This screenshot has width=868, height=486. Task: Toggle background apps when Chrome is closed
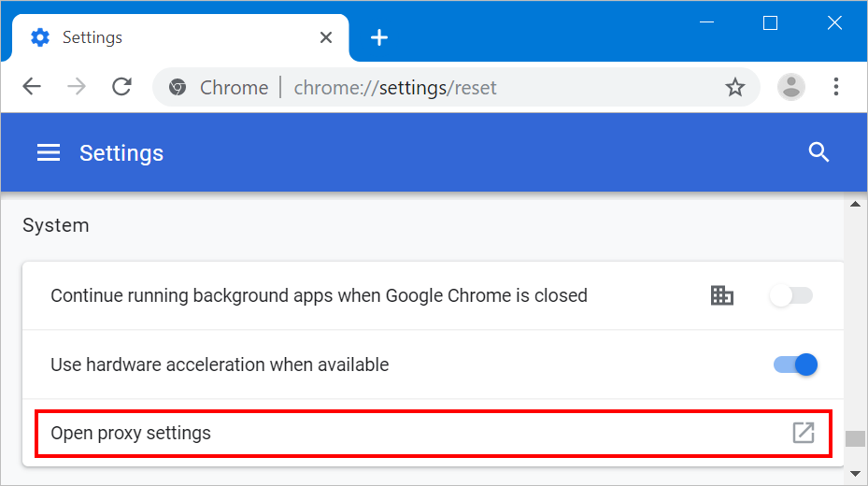pyautogui.click(x=791, y=295)
